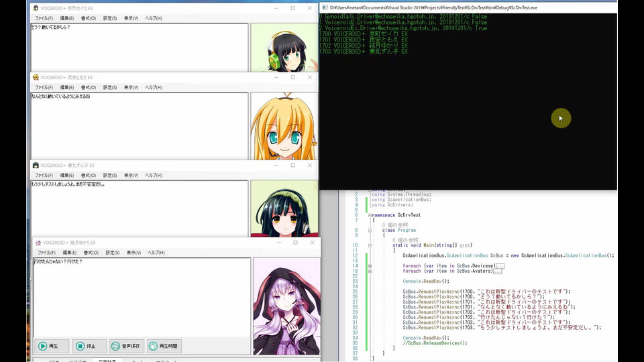Open 編集(E) menu in 民安ともえ EX window
The width and height of the screenshot is (644, 362).
(67, 87)
